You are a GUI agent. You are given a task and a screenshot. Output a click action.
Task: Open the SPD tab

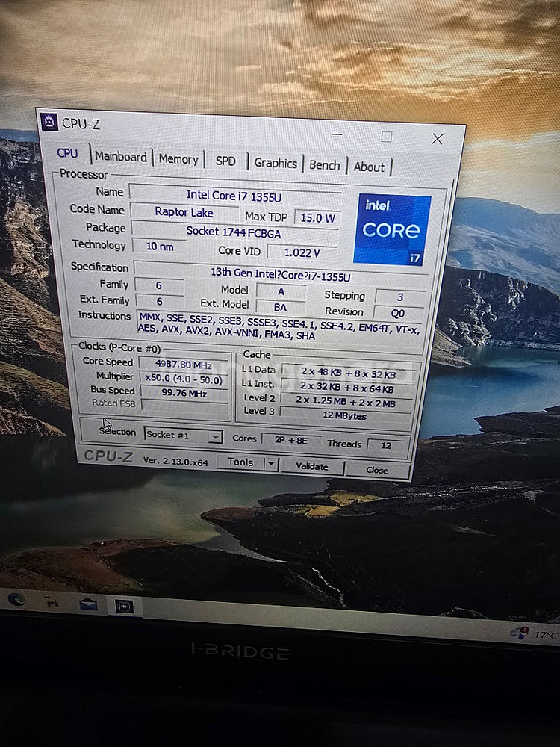tap(225, 161)
